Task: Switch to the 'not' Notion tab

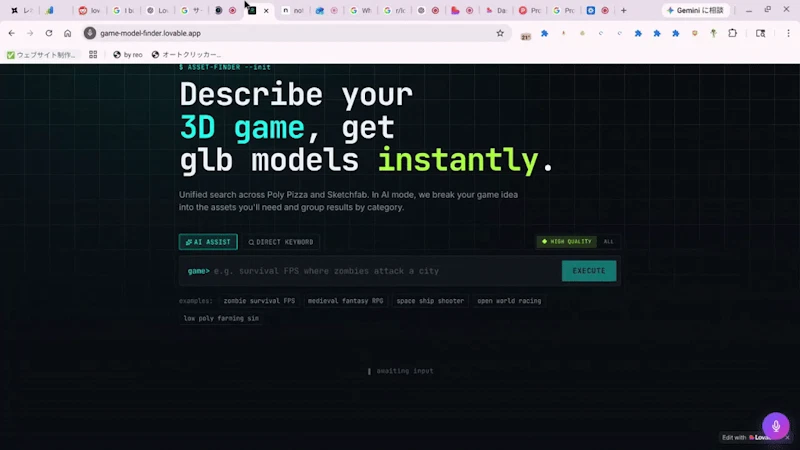Action: pos(293,10)
